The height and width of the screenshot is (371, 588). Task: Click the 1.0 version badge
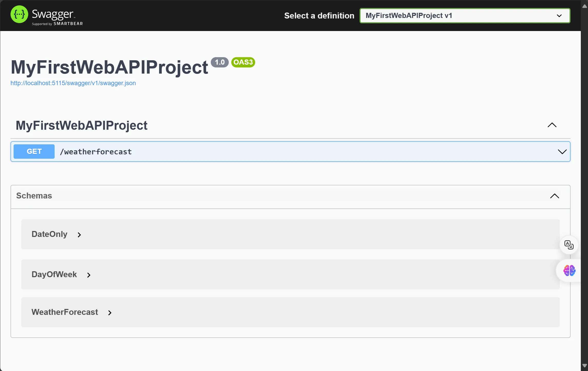click(220, 62)
